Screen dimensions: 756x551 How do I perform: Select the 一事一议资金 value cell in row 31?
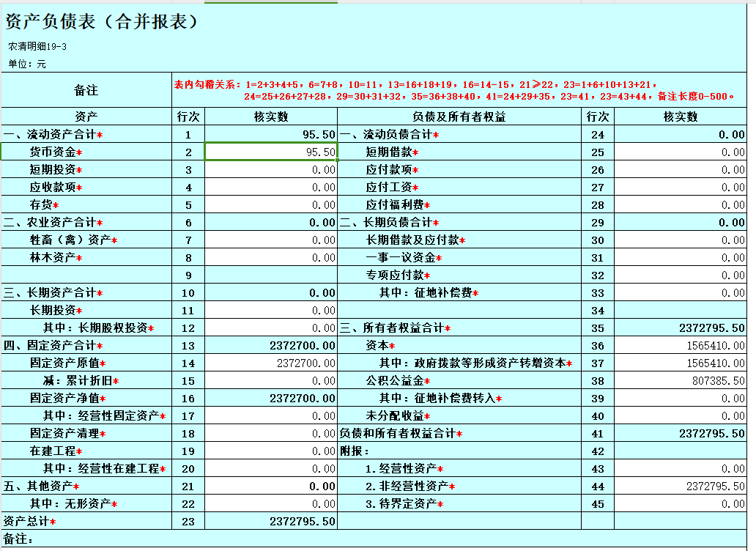click(x=681, y=257)
